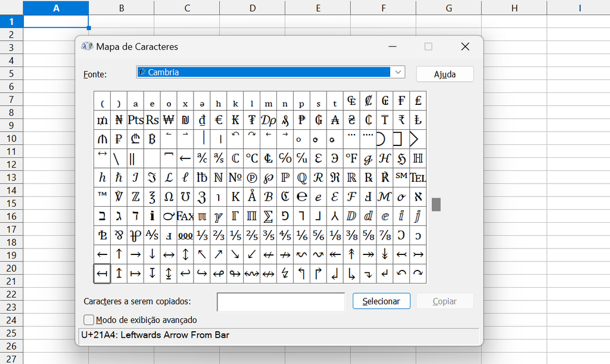Choose the Rs rupee ligature character
This screenshot has height=364, width=610.
click(x=152, y=120)
